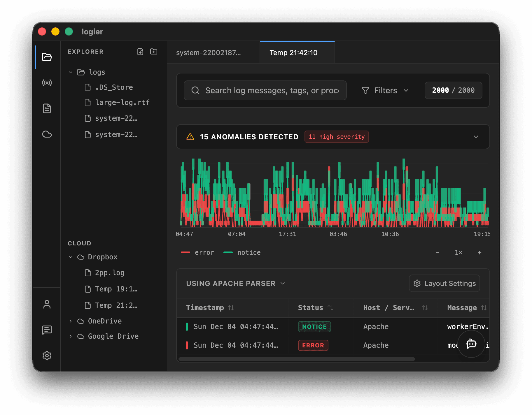Screen dimensions: 532x415
Task: Click the new file icon in Explorer
Action: pos(140,52)
